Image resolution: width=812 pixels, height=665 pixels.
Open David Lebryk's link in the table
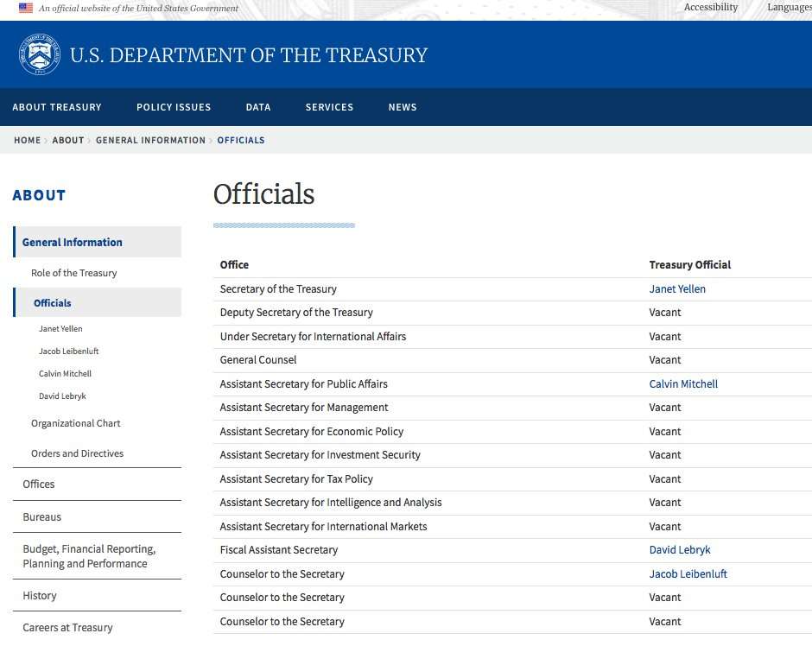coord(680,550)
